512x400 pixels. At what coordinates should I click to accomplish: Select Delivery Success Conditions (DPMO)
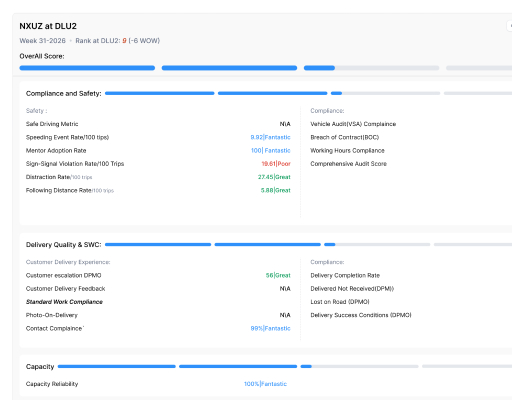(x=361, y=315)
